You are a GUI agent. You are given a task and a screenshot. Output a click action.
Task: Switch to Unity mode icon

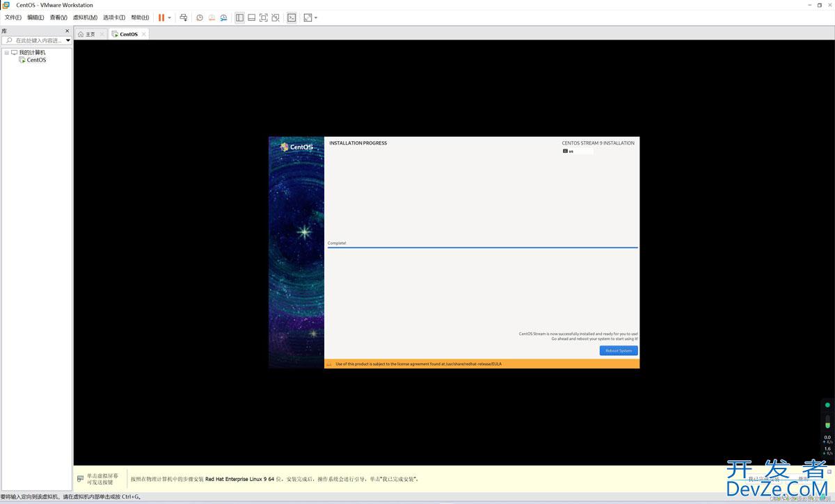pyautogui.click(x=276, y=17)
